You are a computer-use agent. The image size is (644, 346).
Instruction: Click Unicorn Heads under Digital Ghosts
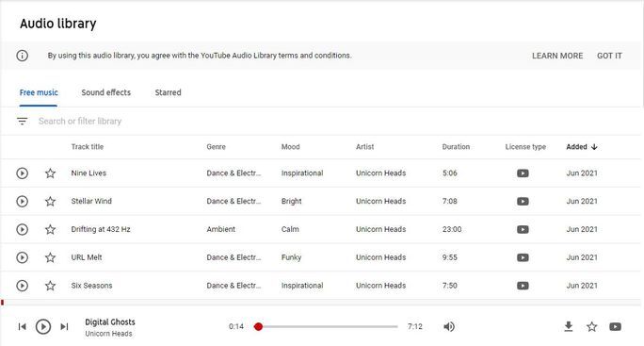coord(108,334)
